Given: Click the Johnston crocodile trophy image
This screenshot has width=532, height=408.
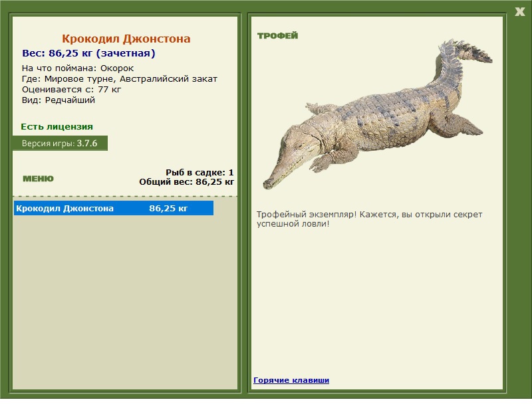Looking at the screenshot, I should click(x=378, y=114).
